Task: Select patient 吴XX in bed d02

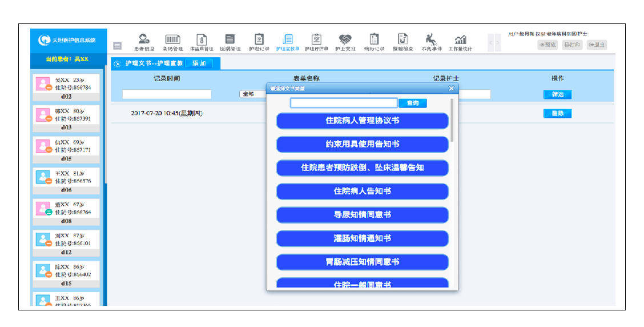Action: pos(67,87)
